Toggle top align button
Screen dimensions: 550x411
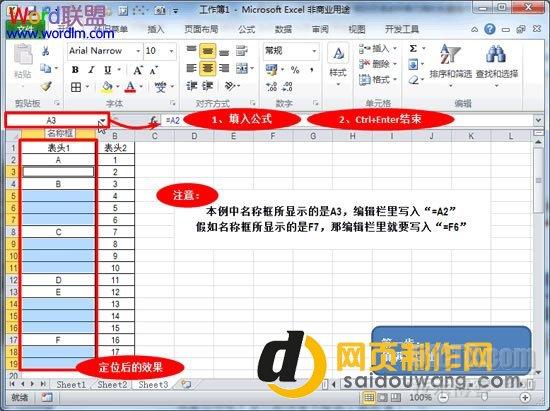point(192,50)
